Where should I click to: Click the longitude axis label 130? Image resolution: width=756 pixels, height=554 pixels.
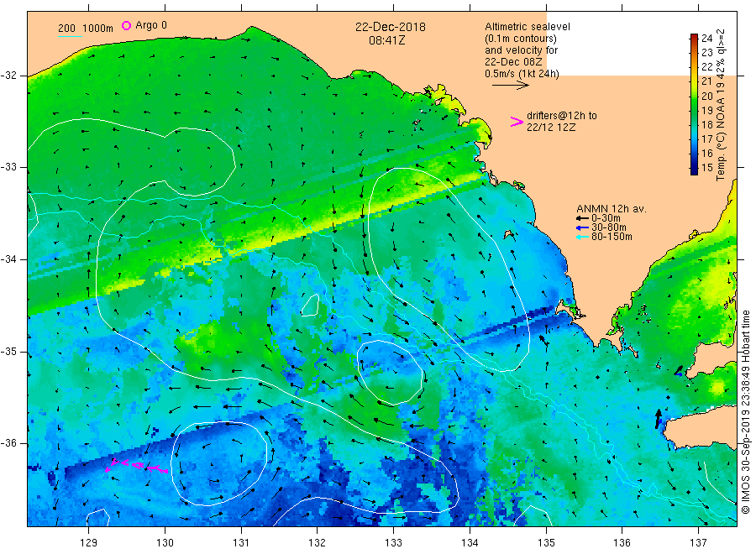(165, 543)
